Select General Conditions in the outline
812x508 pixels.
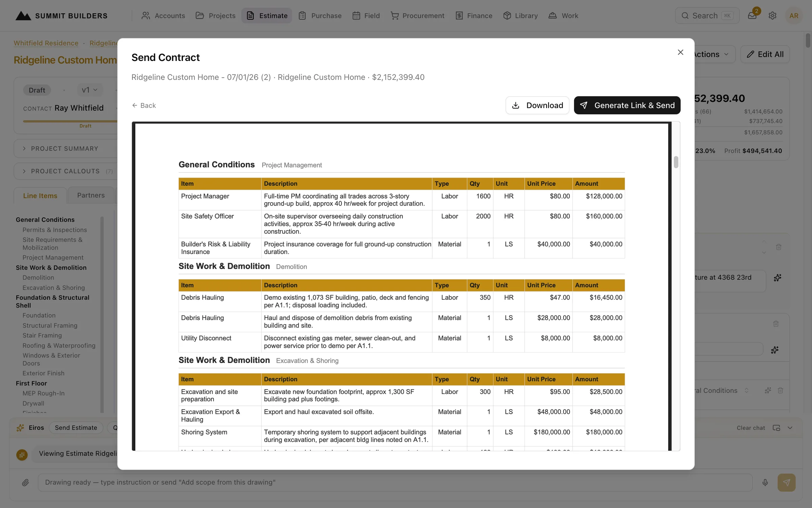(x=45, y=219)
